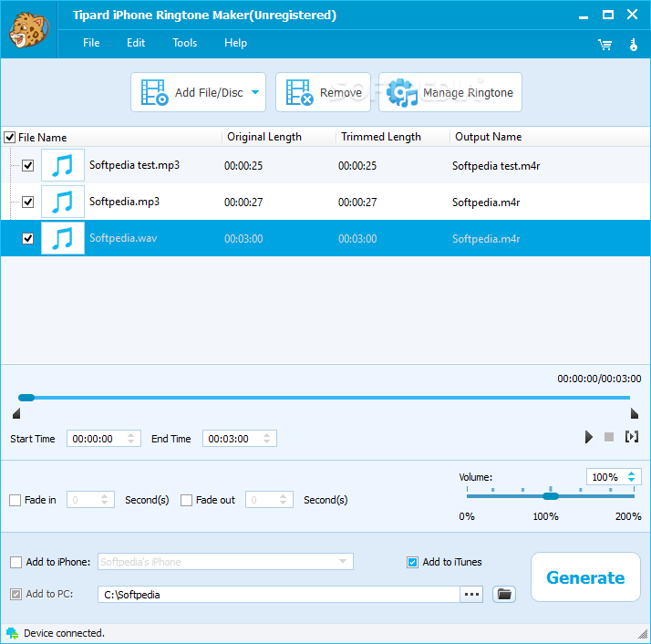This screenshot has width=651, height=644.
Task: Click the cheetah application logo
Action: point(28,29)
